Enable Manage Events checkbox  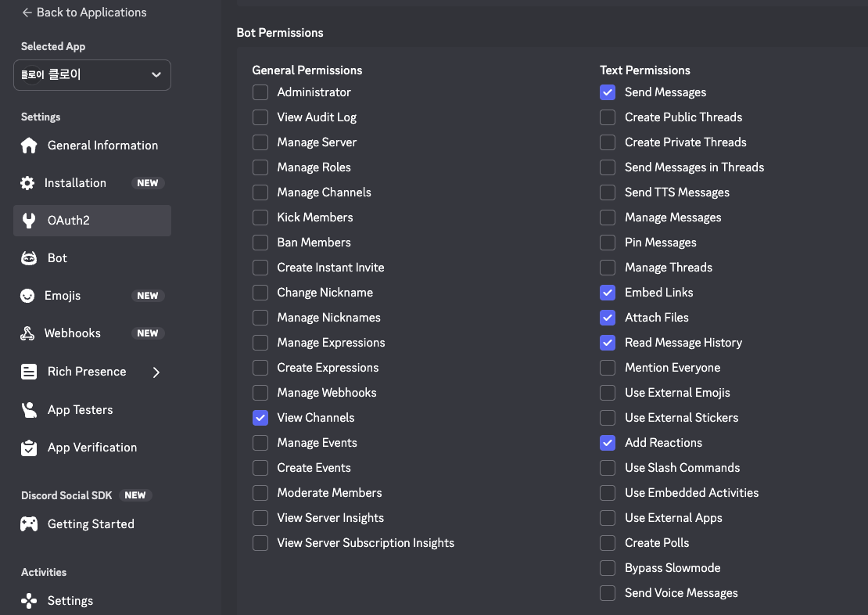pos(260,443)
